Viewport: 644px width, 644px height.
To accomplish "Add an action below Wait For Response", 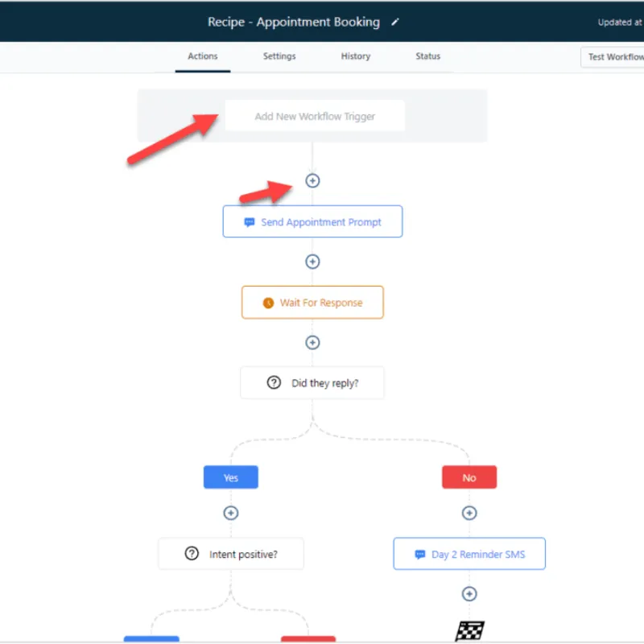I will [312, 343].
